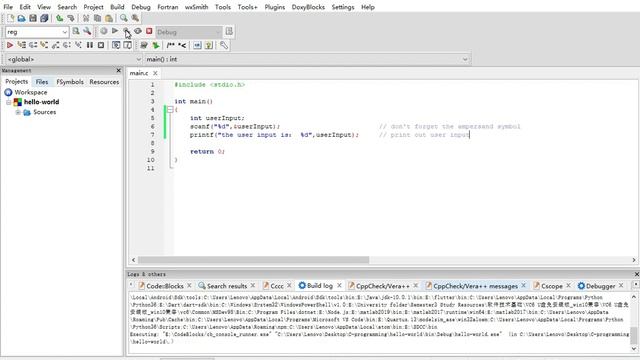Click the left arrow to scroll log tabs
Image resolution: width=640 pixels, height=360 pixels.
tap(131, 284)
